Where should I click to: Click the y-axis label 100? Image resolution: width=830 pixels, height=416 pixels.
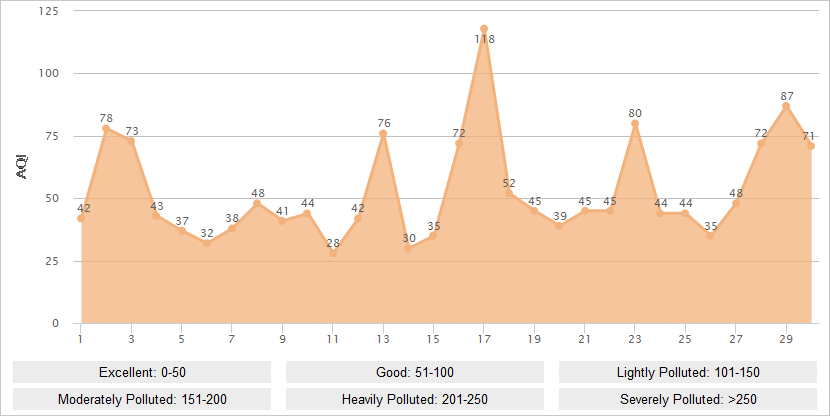(49, 74)
